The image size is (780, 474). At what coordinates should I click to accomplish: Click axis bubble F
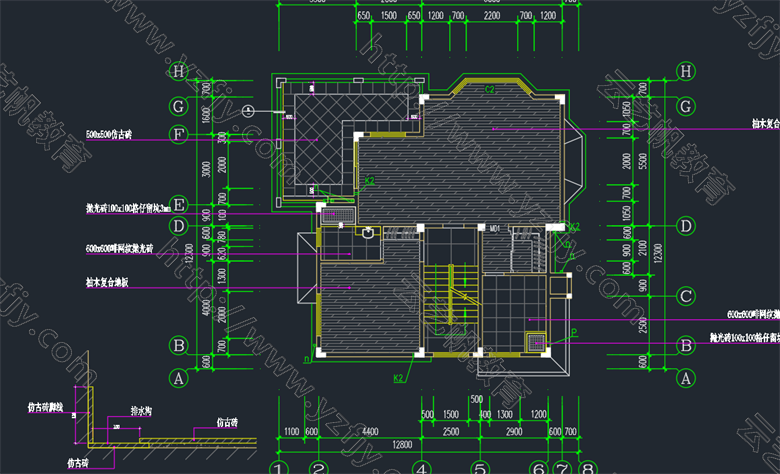pyautogui.click(x=179, y=134)
